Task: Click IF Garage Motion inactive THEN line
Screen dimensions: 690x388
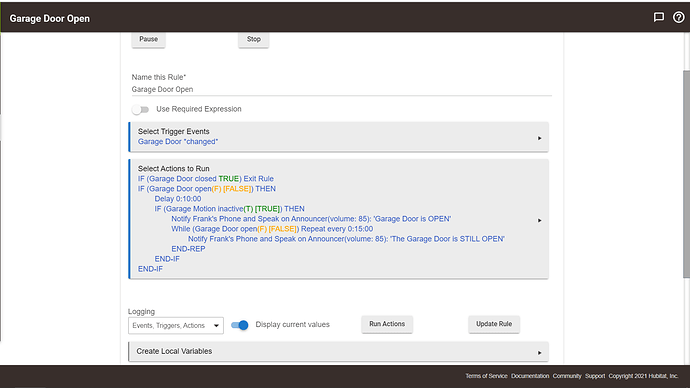Action: point(229,209)
